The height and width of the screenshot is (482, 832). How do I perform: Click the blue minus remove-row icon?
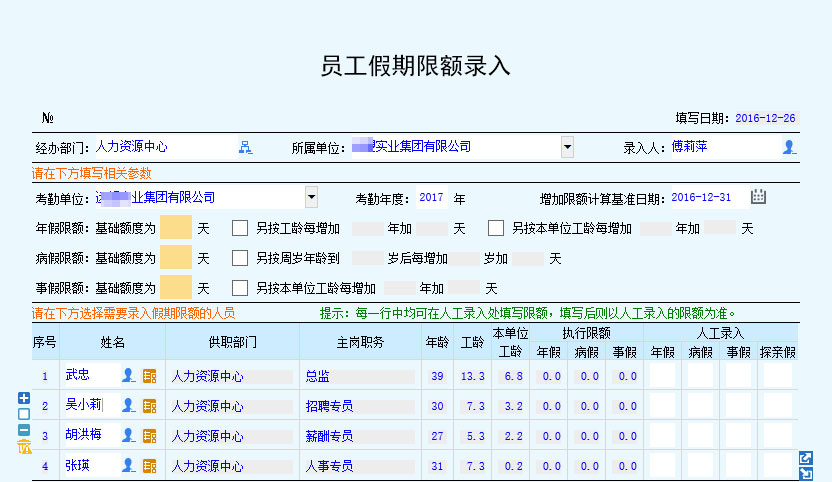click(x=24, y=430)
